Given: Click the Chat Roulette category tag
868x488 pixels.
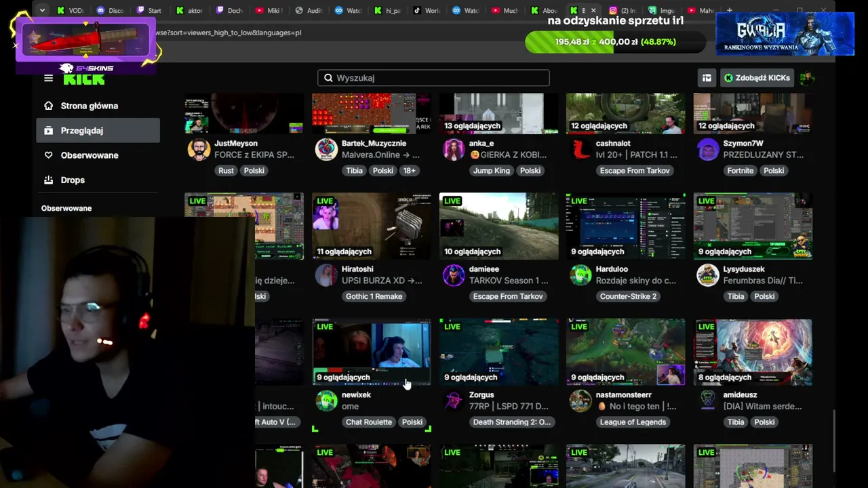Looking at the screenshot, I should point(369,422).
